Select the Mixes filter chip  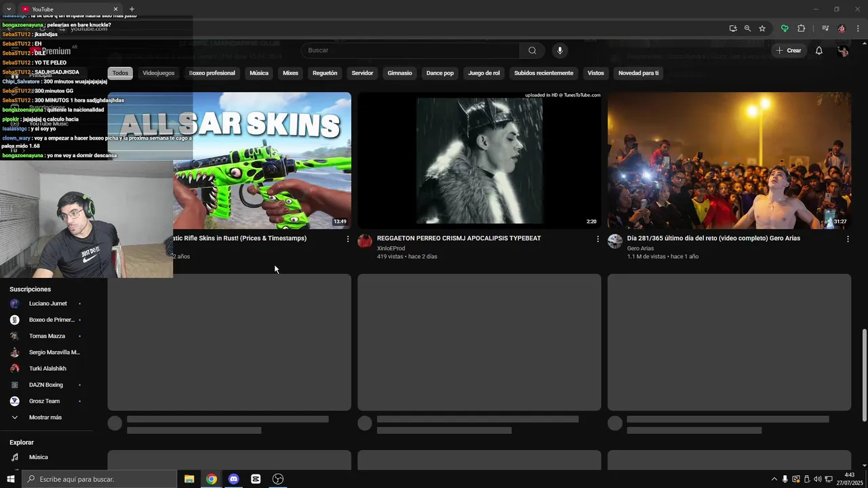290,73
